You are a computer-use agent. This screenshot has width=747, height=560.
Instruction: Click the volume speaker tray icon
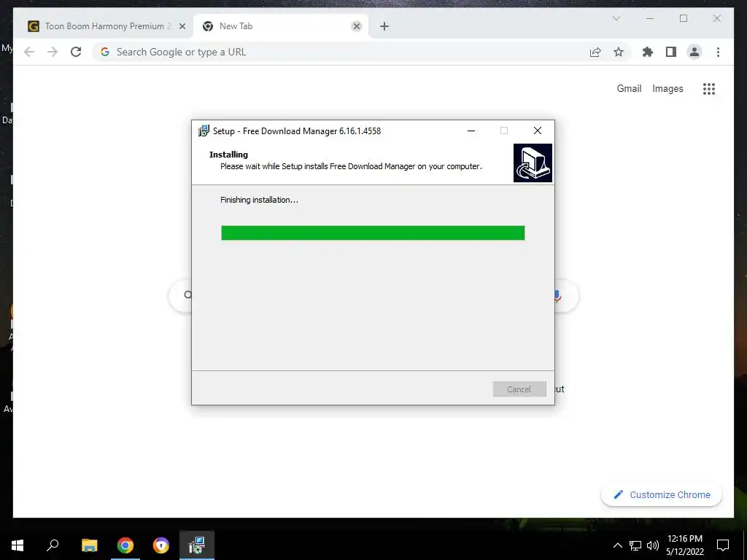click(653, 545)
